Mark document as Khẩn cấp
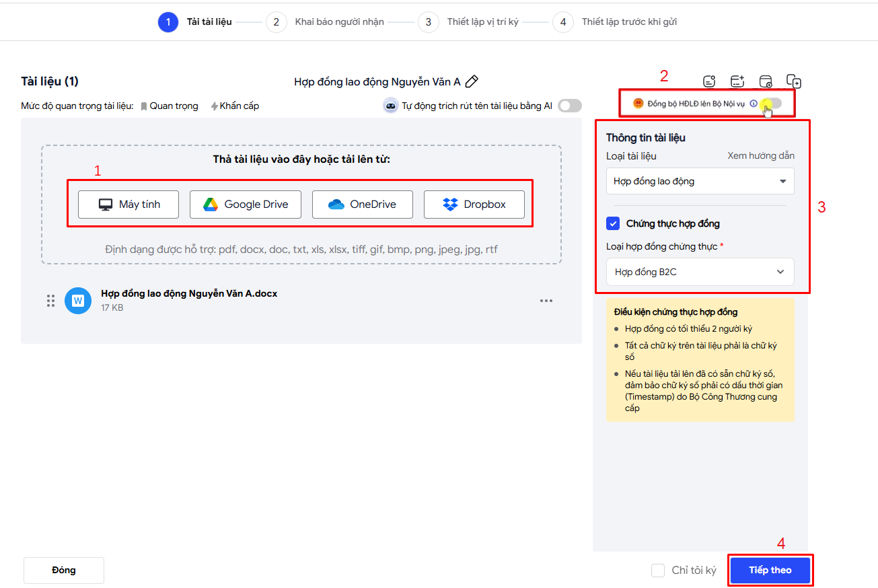878x588 pixels. 235,106
